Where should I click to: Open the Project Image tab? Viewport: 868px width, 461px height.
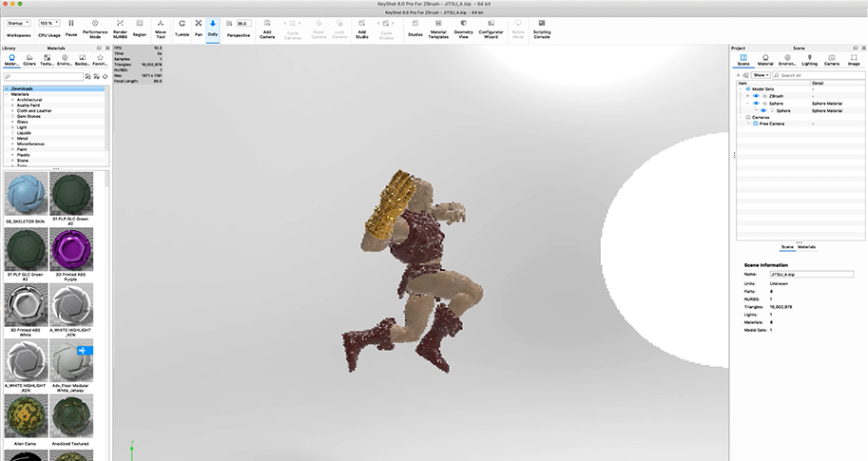pyautogui.click(x=854, y=60)
